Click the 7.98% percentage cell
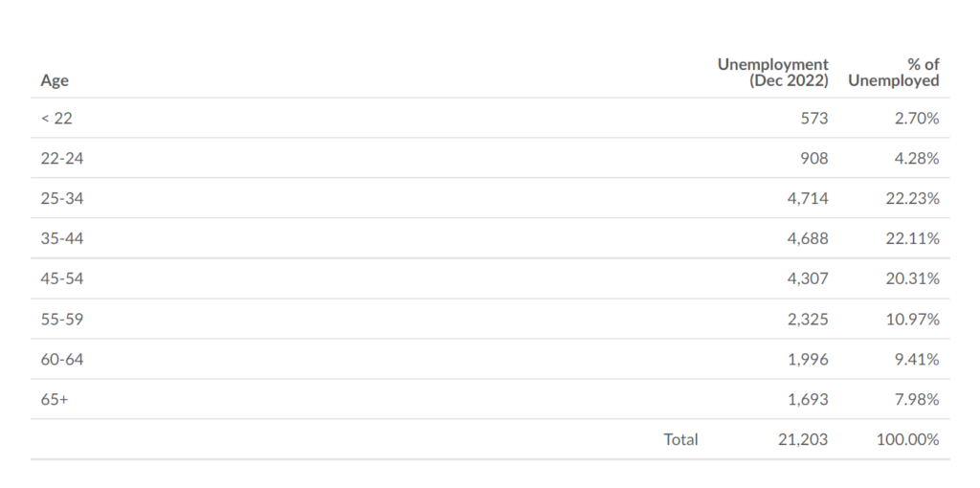Screen dimensions: 980x488 [916, 399]
